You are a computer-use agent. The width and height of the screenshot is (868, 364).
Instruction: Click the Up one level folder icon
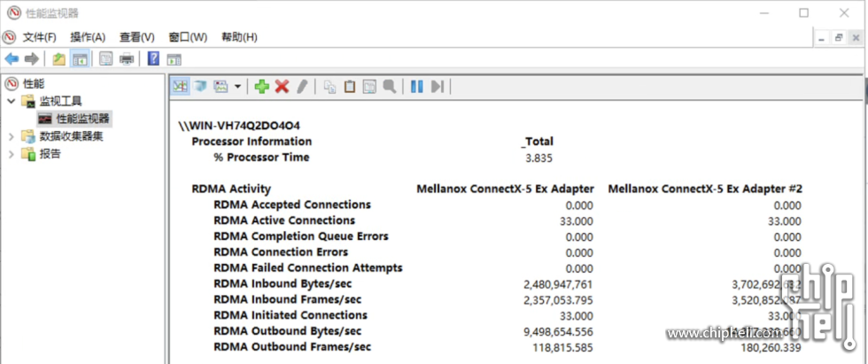click(58, 58)
